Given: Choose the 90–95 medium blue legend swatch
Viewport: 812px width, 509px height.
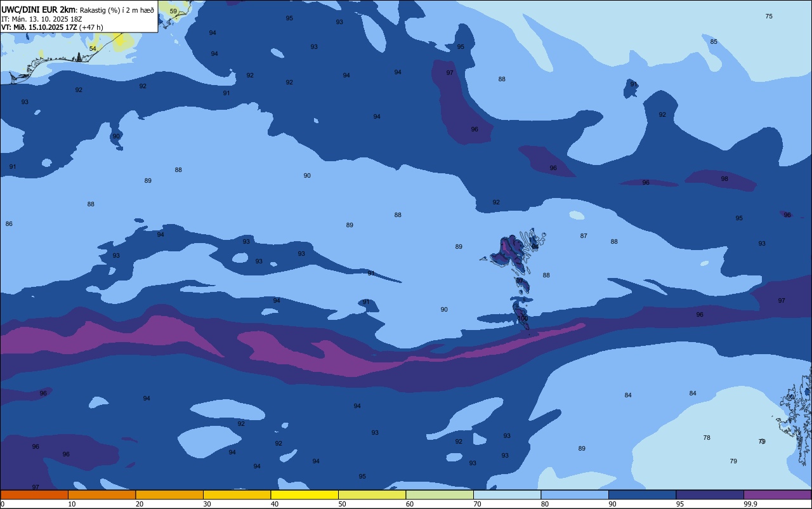Looking at the screenshot, I should coord(642,494).
